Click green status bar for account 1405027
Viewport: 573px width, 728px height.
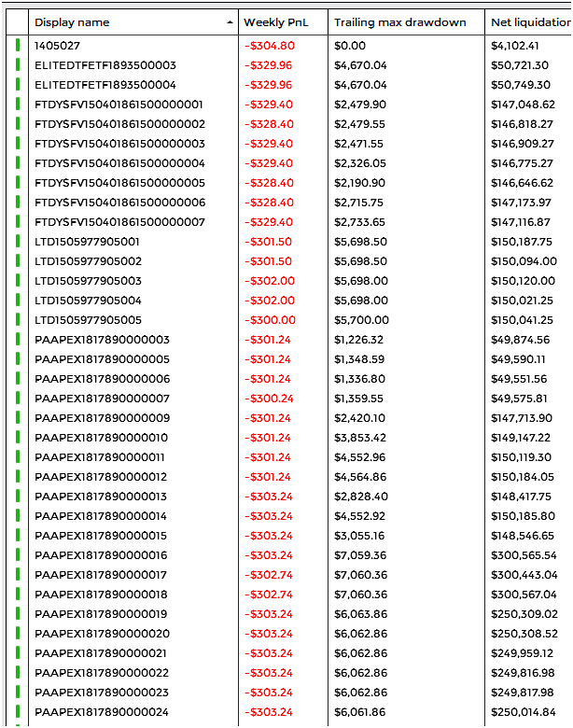pos(18,45)
